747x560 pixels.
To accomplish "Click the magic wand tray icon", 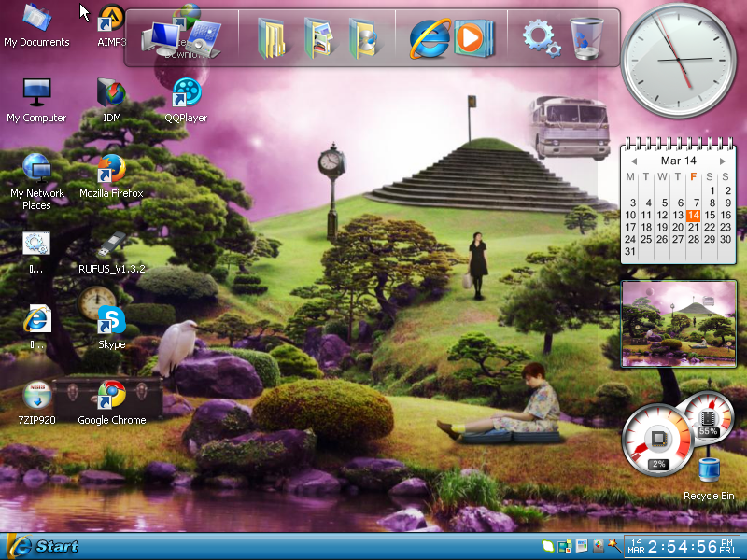I will click(x=614, y=546).
